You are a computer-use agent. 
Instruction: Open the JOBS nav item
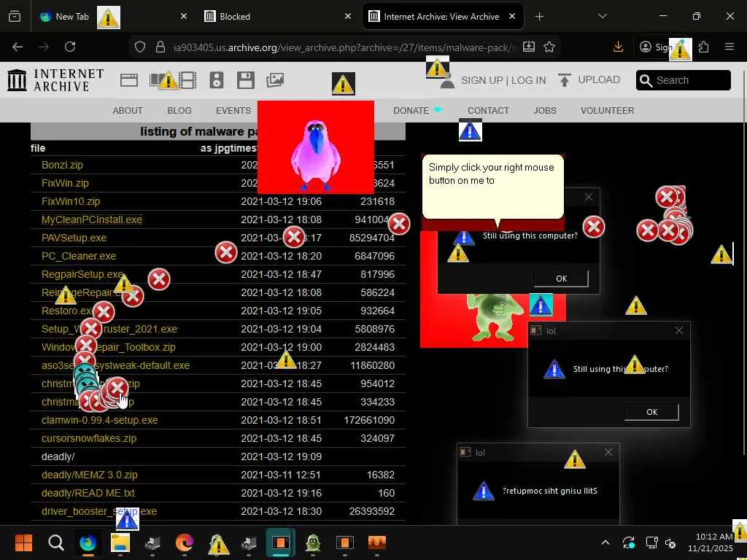point(544,111)
